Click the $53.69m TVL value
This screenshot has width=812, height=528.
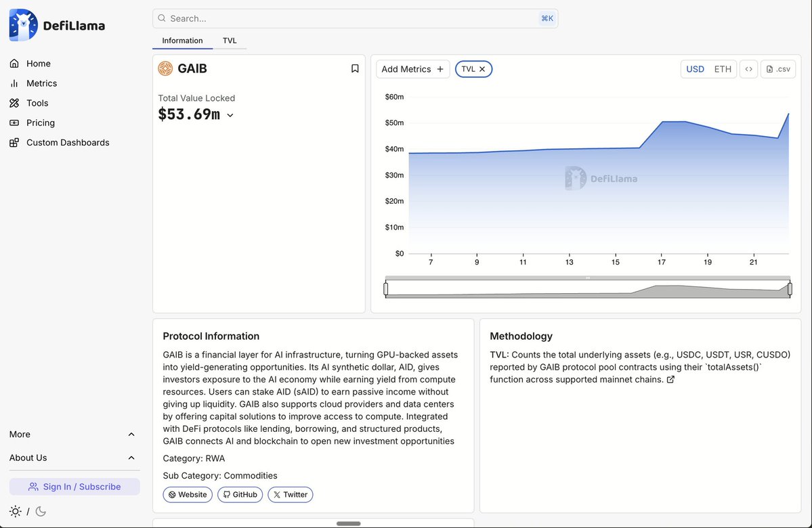pos(189,114)
